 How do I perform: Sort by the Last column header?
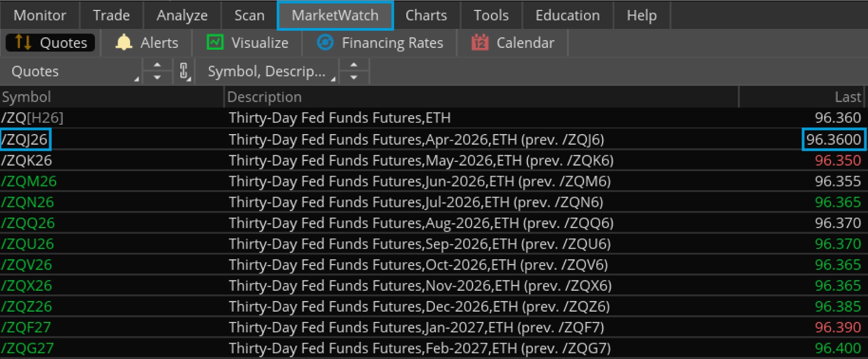pos(802,97)
